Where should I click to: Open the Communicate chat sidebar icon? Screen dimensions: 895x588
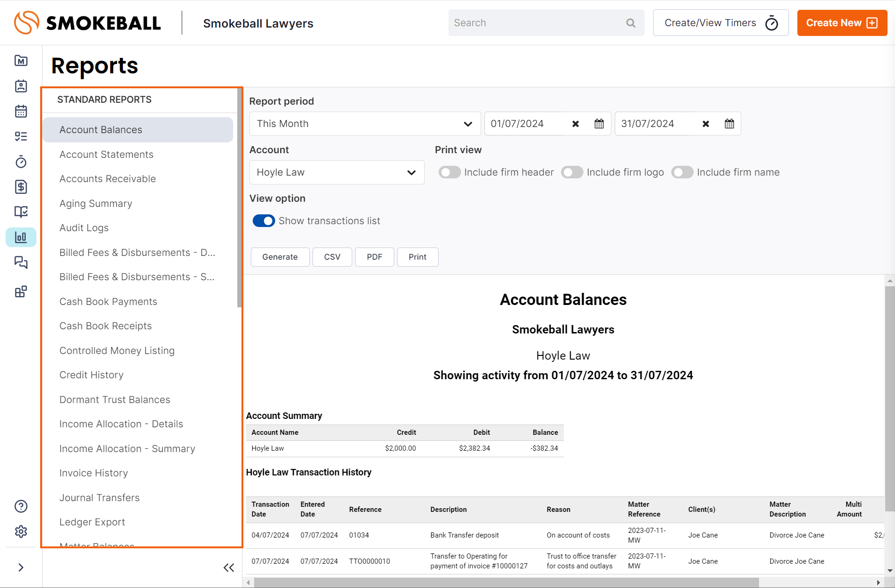[x=21, y=262]
